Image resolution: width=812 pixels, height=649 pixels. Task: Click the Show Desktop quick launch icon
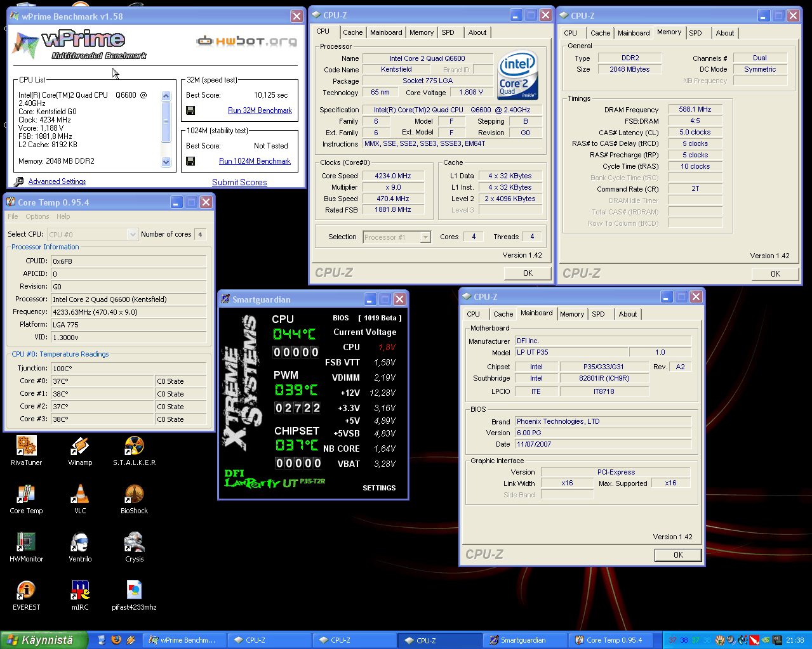102,640
